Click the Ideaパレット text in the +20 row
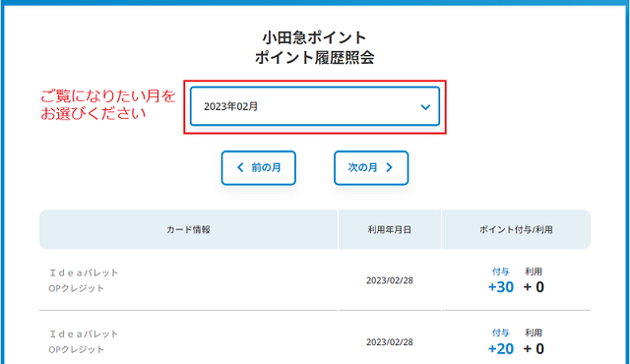Screen dimensions: 630x364 (84, 334)
